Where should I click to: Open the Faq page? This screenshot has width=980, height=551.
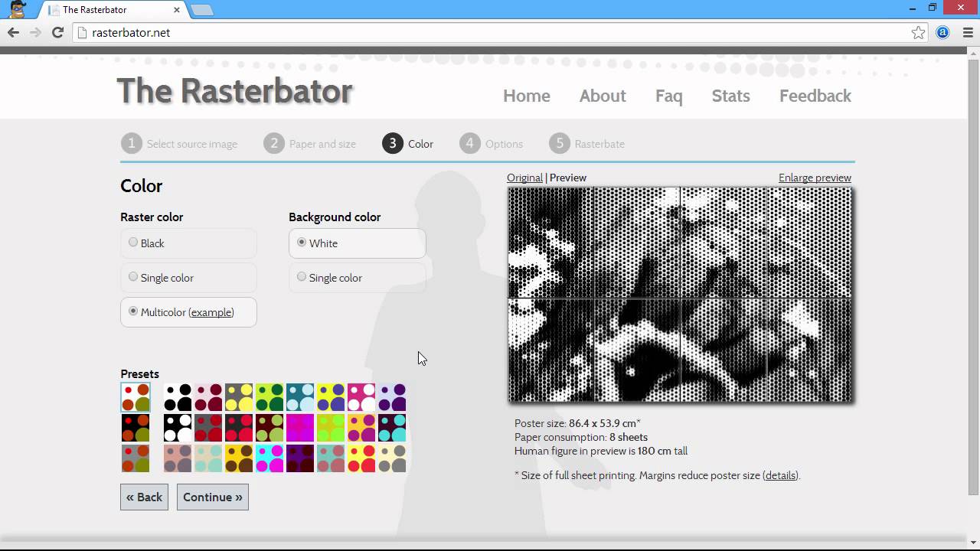click(x=669, y=96)
